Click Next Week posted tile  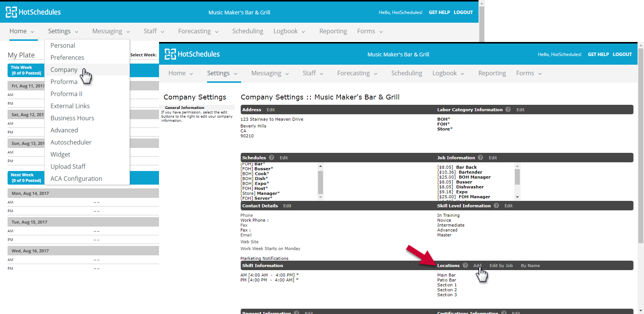click(x=26, y=178)
